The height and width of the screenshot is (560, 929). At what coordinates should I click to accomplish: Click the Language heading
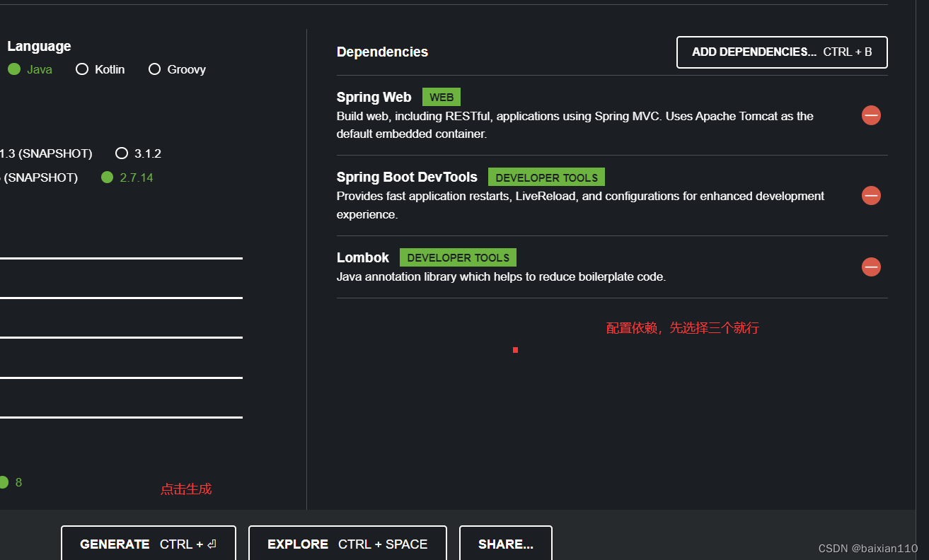point(39,46)
